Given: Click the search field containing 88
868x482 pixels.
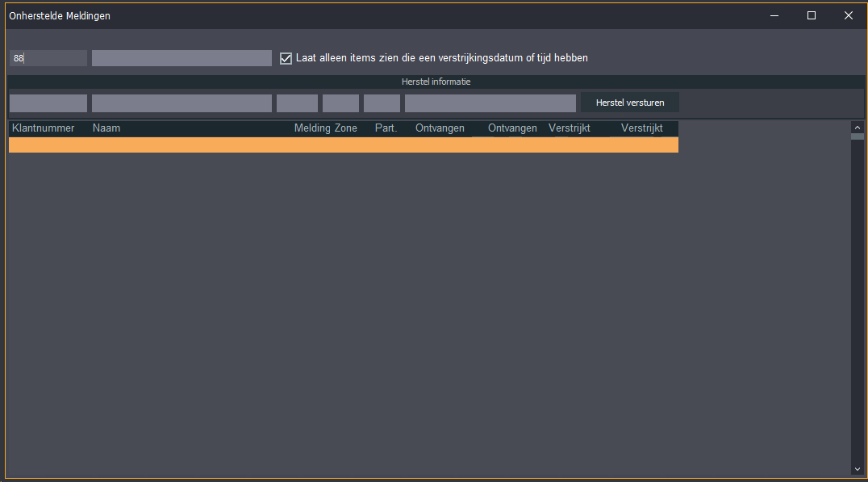Looking at the screenshot, I should 48,58.
